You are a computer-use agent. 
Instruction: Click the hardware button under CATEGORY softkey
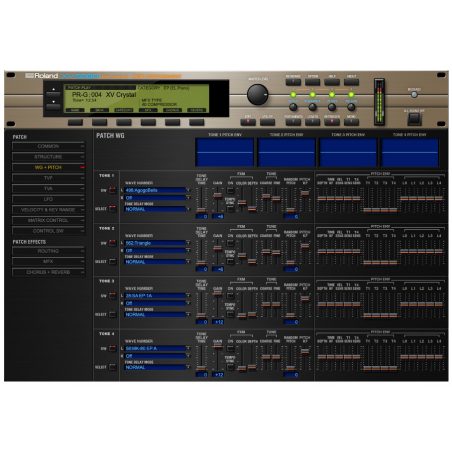click(x=124, y=122)
